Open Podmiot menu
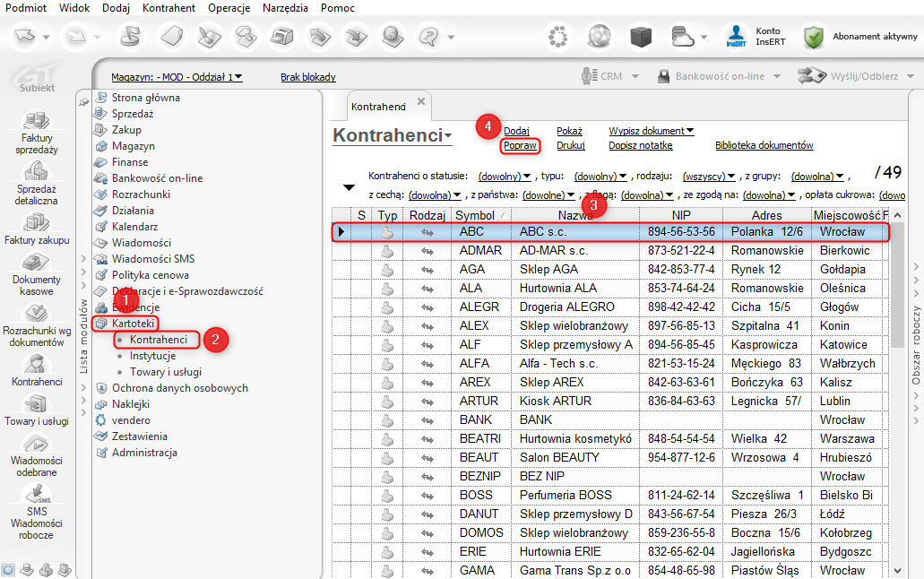The image size is (924, 579). pyautogui.click(x=26, y=8)
